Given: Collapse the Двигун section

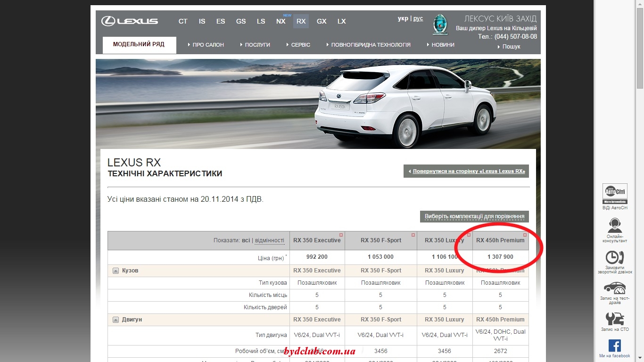Looking at the screenshot, I should pos(116,320).
